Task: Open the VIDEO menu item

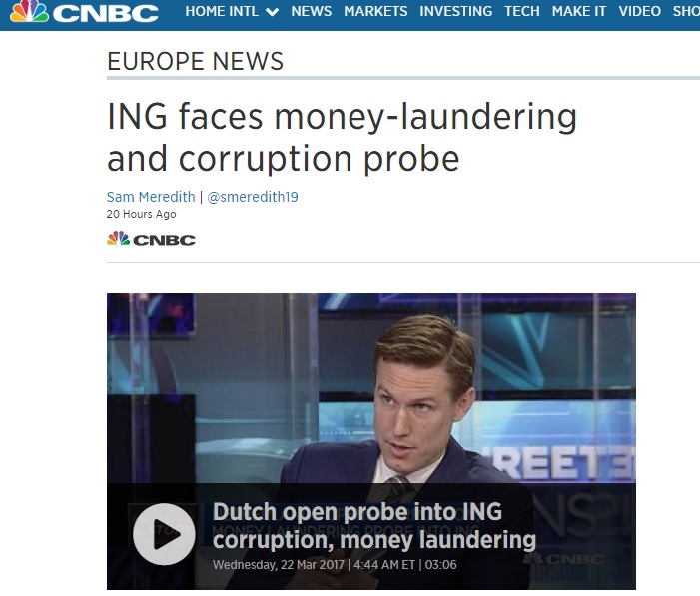Action: point(639,11)
